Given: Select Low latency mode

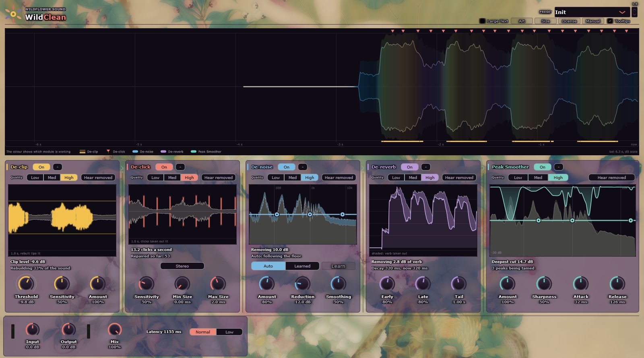Looking at the screenshot, I should tap(229, 332).
